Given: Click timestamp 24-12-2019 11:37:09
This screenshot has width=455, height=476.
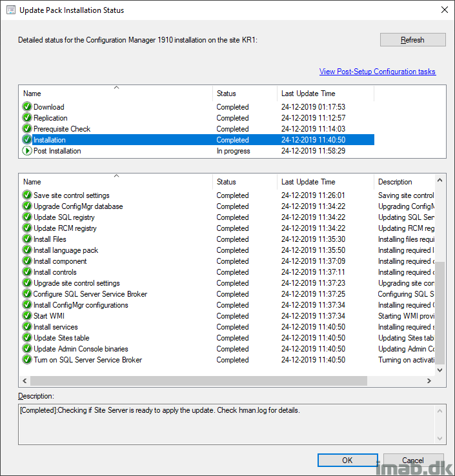Looking at the screenshot, I should point(313,261).
